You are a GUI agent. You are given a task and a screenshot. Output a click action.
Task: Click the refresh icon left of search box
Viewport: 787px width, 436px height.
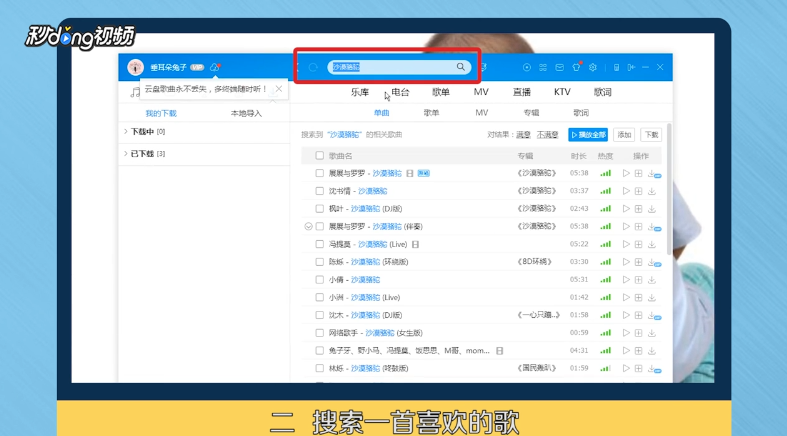313,67
